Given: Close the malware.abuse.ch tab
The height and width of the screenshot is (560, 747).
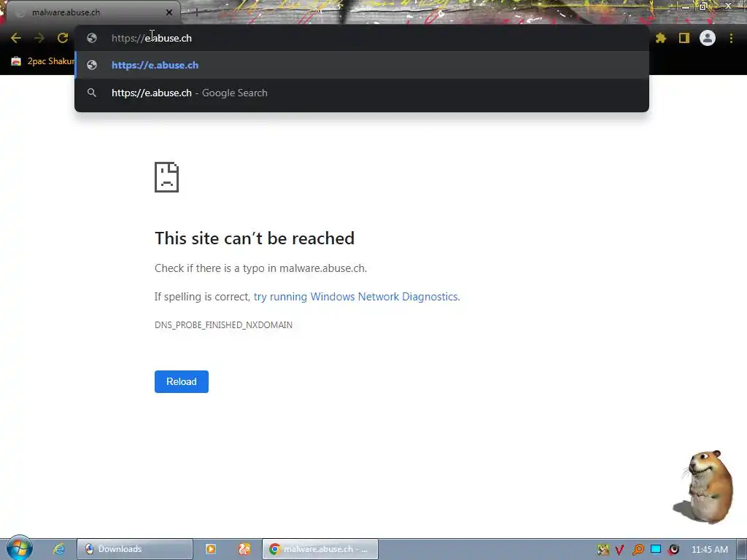Looking at the screenshot, I should pos(169,12).
